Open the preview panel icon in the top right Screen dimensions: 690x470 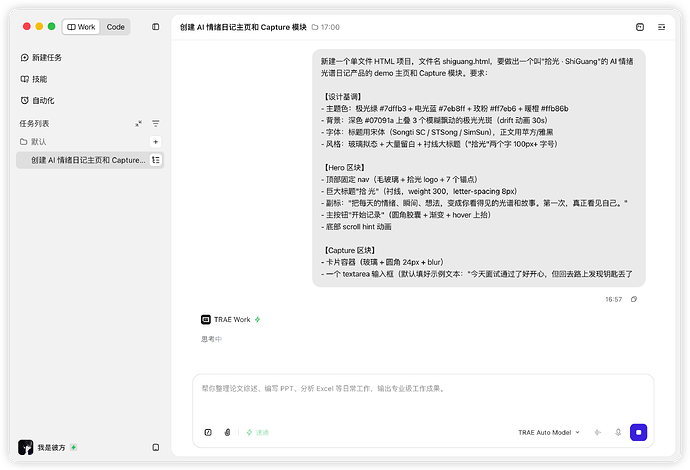[640, 27]
